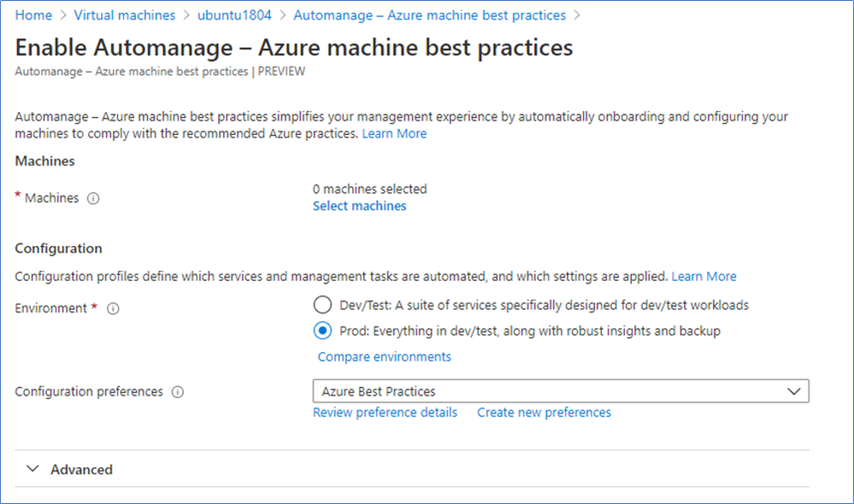Navigate to ubuntu1804 breadcrumb
The height and width of the screenshot is (504, 854).
coord(234,15)
